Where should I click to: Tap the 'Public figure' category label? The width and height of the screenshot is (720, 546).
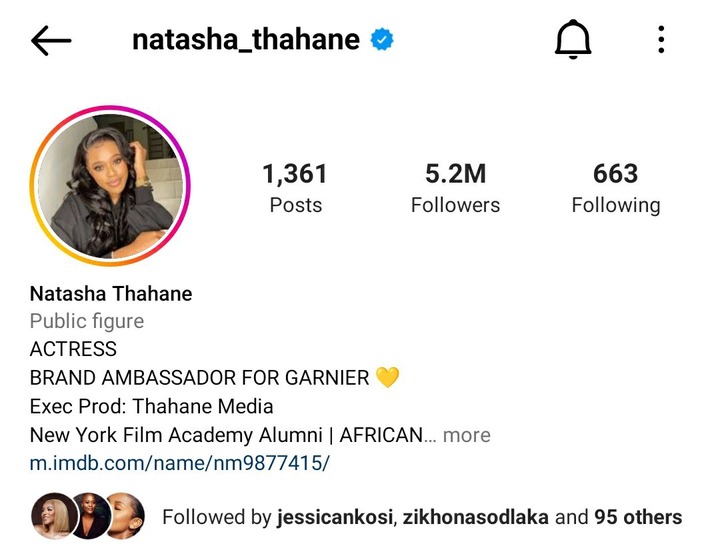coord(87,321)
